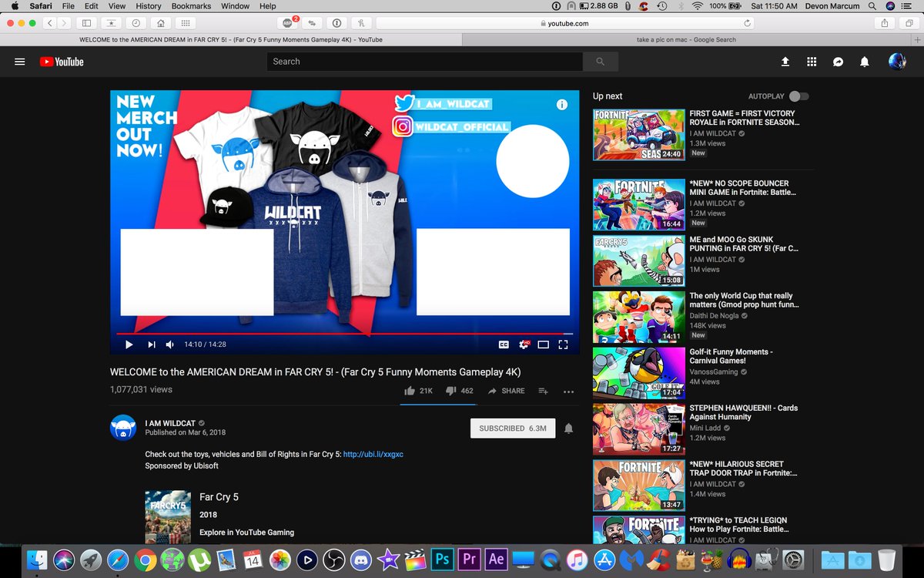Viewport: 924px width, 578px height.
Task: Go to the YouTube home logo
Action: point(62,62)
